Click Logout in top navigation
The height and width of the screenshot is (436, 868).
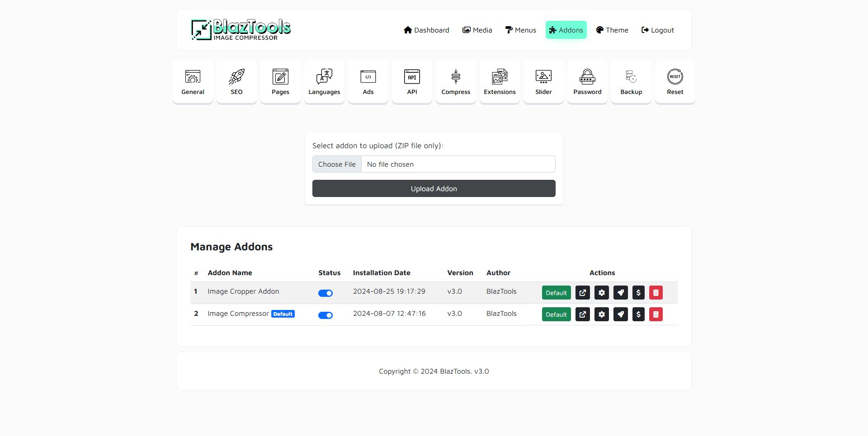pyautogui.click(x=658, y=30)
